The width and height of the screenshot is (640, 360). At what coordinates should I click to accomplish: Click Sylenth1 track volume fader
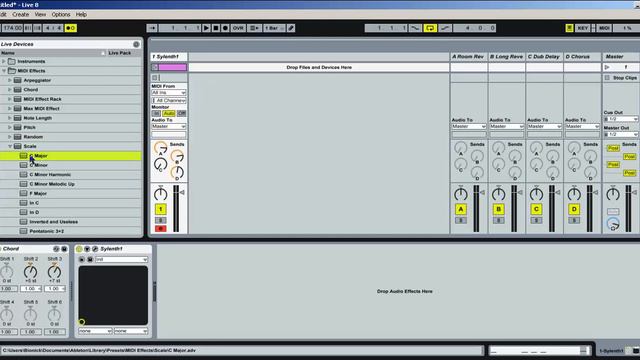(x=182, y=192)
